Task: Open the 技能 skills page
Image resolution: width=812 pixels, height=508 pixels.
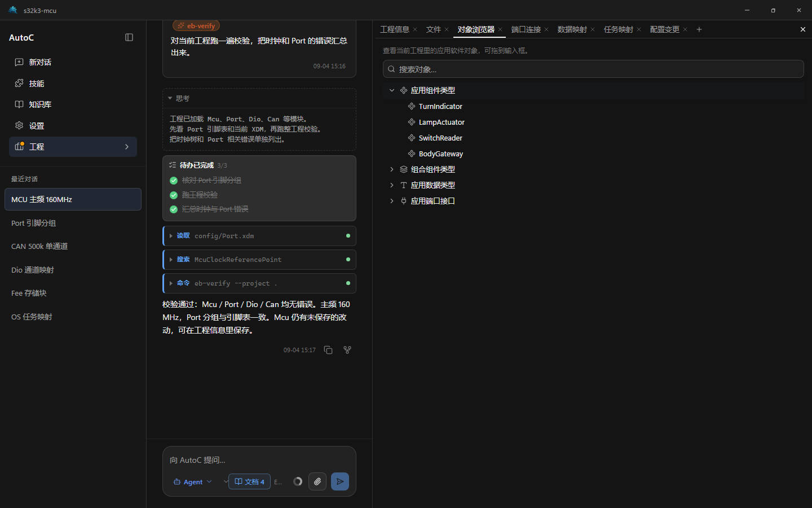Action: [x=73, y=84]
